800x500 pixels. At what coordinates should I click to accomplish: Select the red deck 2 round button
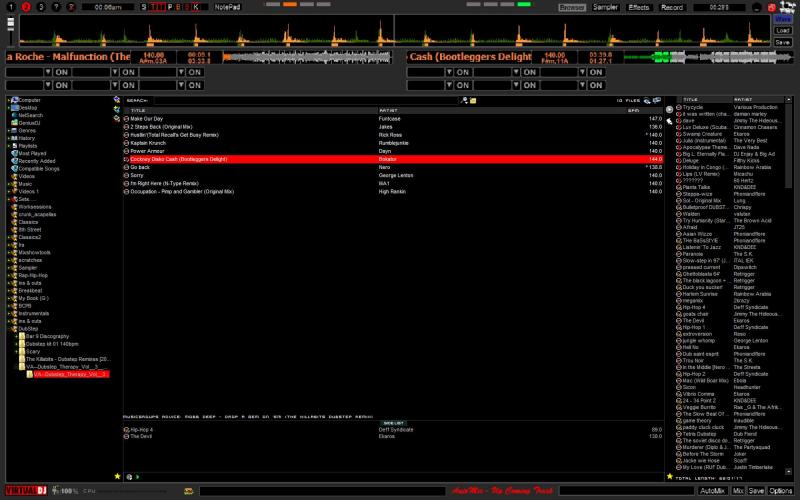click(27, 7)
